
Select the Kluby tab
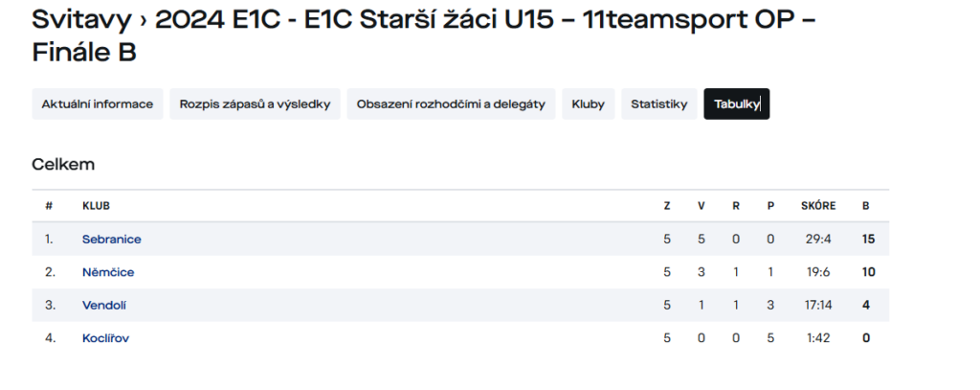point(589,103)
